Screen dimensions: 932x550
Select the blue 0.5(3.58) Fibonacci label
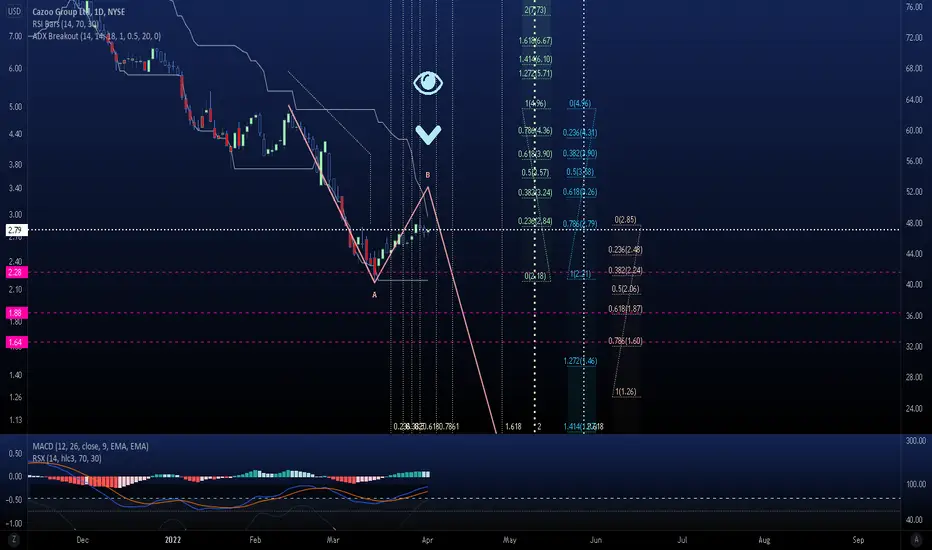[x=580, y=172]
